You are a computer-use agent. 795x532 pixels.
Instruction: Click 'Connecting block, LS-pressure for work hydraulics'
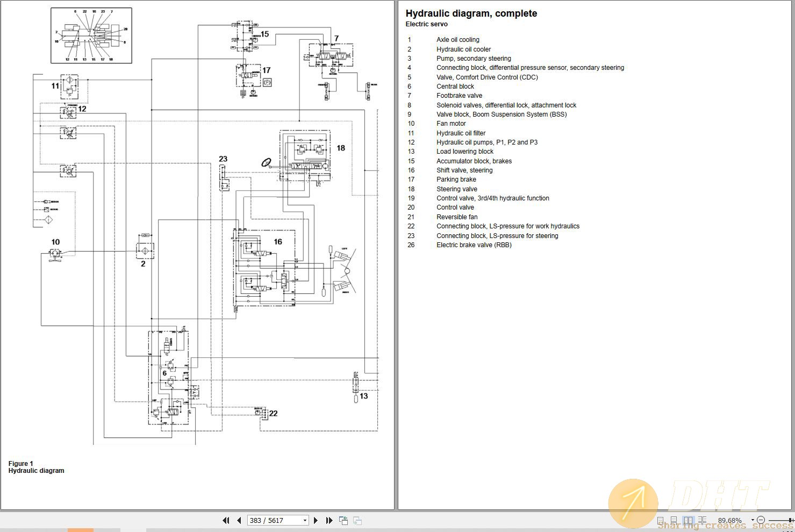508,226
